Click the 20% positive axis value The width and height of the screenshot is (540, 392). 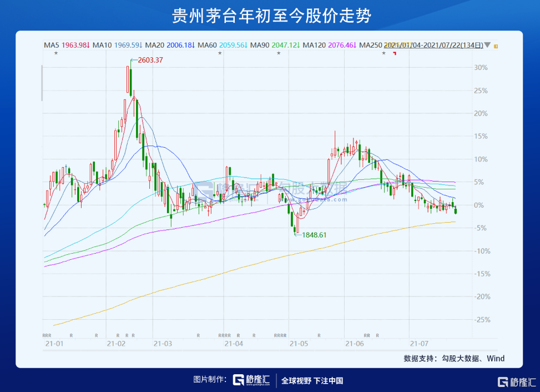click(x=481, y=113)
